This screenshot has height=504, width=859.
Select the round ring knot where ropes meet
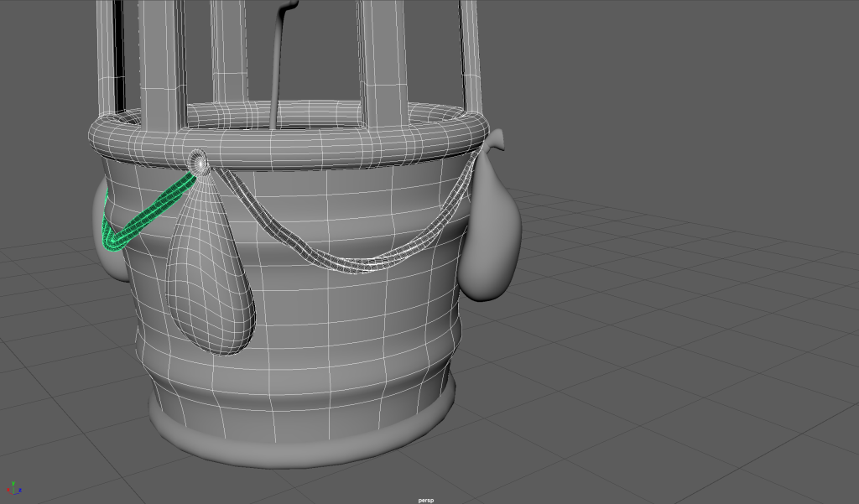199,163
